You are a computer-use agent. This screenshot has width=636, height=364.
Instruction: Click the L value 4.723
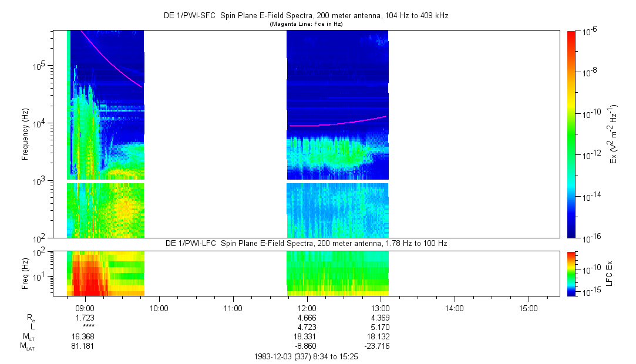(x=307, y=327)
